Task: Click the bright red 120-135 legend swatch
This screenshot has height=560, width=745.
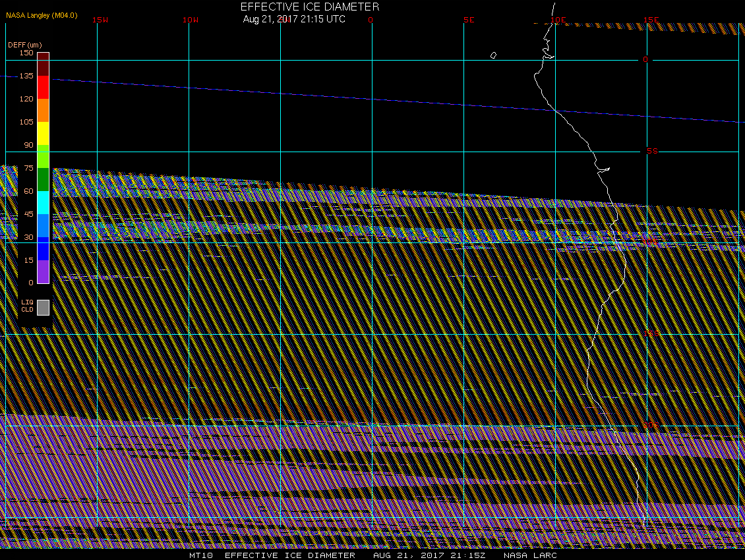Action: (44, 88)
